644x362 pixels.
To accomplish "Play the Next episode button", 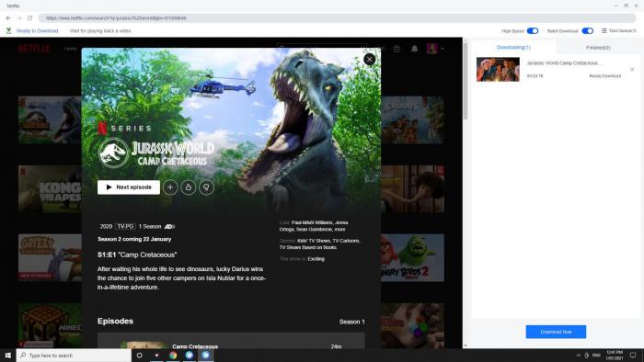I will (x=129, y=187).
